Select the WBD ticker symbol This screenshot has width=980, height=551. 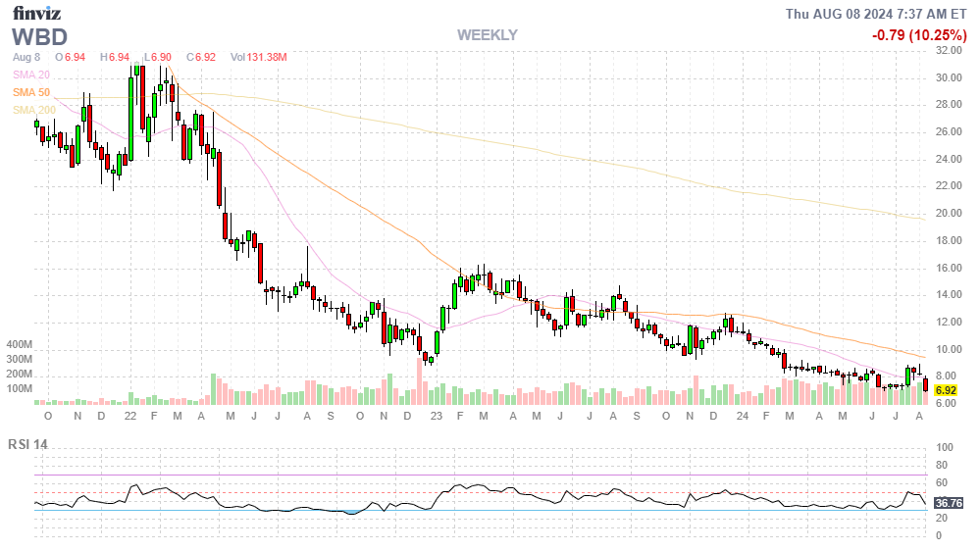click(39, 37)
